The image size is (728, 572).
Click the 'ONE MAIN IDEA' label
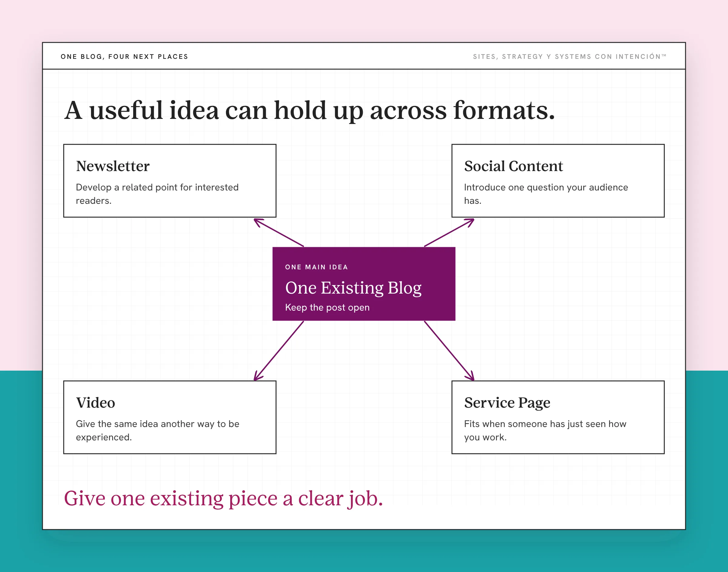[316, 267]
